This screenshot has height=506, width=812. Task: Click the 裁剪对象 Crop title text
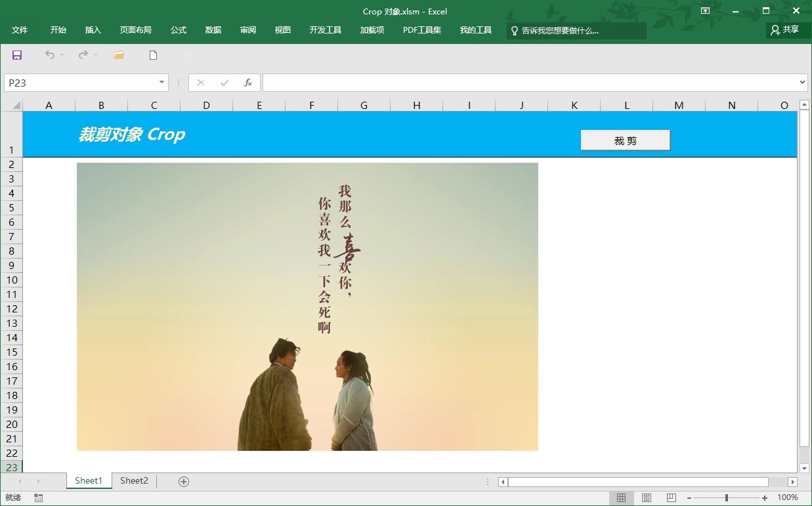[x=132, y=135]
